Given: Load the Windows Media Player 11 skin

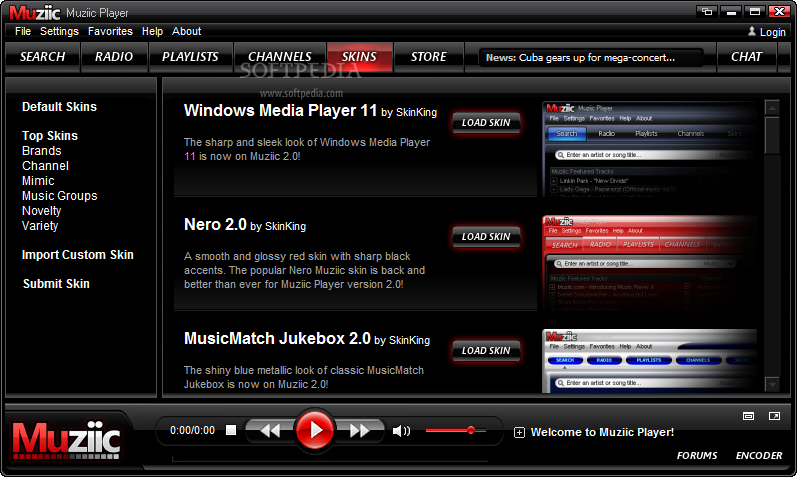Looking at the screenshot, I should click(x=486, y=123).
